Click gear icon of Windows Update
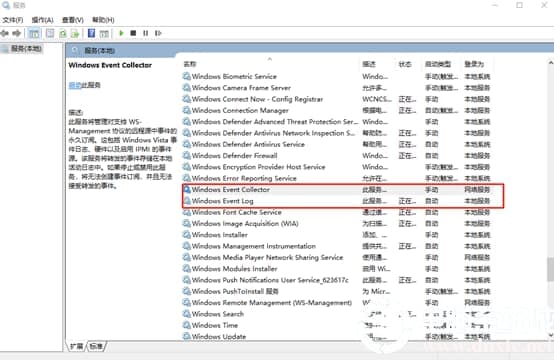The width and height of the screenshot is (554, 360). point(187,336)
